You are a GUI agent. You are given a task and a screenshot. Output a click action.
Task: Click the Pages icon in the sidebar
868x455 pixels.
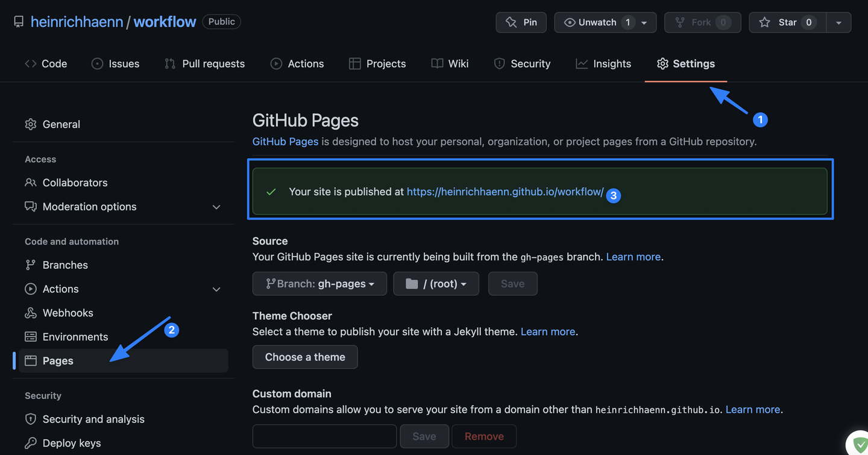[x=31, y=360]
